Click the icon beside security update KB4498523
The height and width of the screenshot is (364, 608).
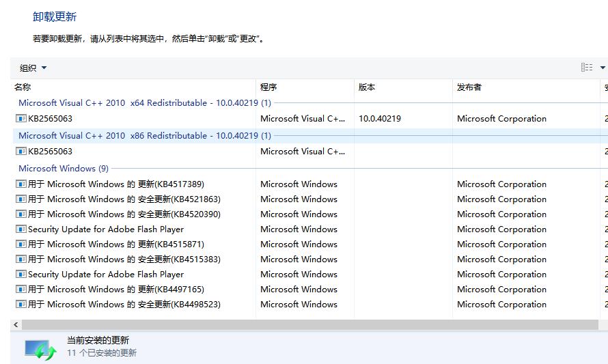tap(20, 305)
